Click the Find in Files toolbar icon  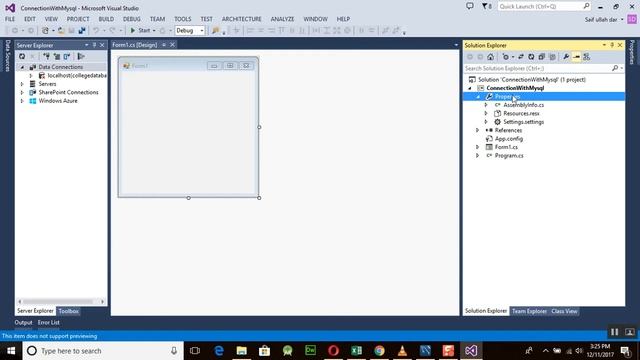[215, 31]
